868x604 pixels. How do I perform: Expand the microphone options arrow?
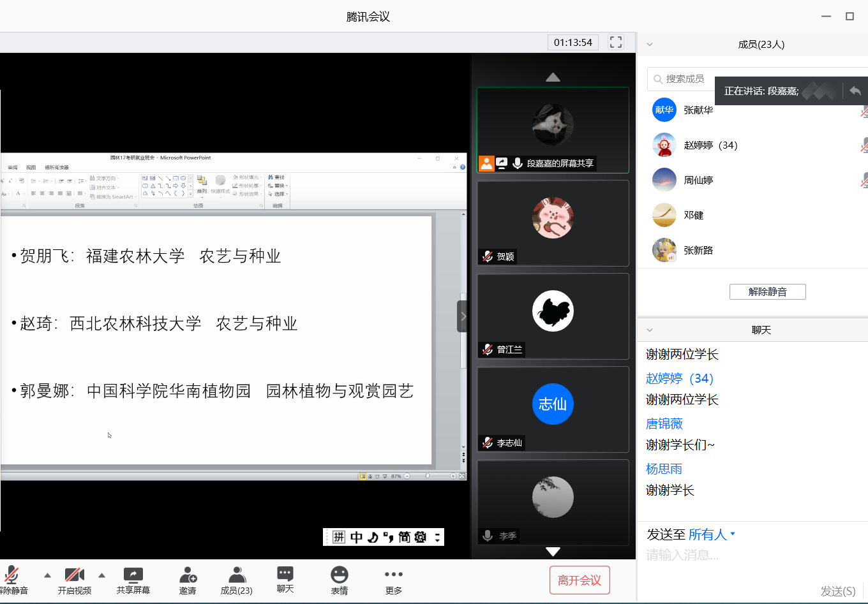(x=48, y=575)
